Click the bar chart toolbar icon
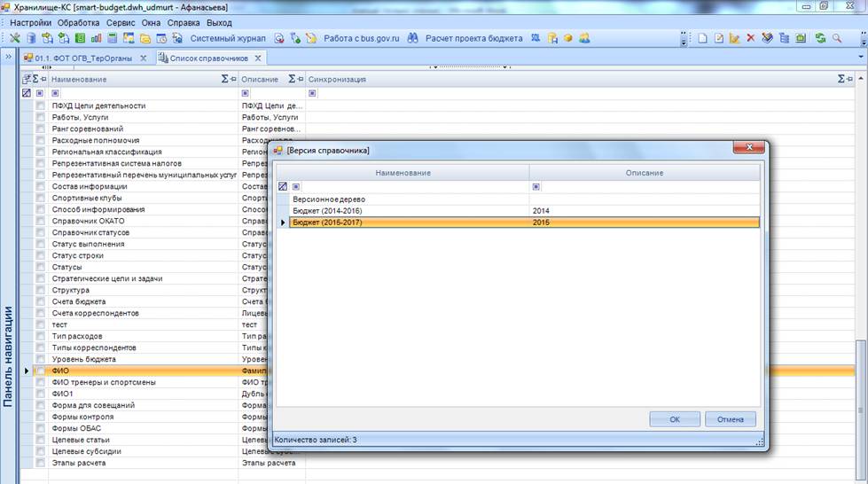Screen dimensions: 868x484 click(96, 39)
